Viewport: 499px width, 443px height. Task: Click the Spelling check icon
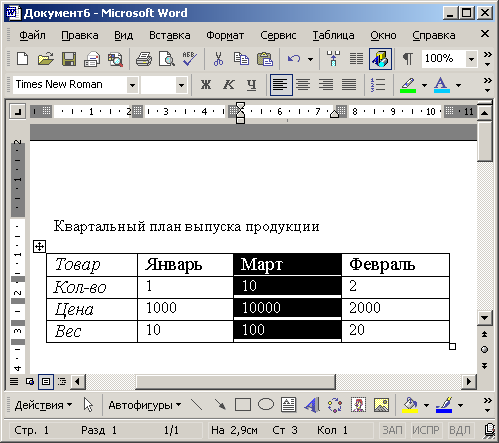pyautogui.click(x=189, y=59)
